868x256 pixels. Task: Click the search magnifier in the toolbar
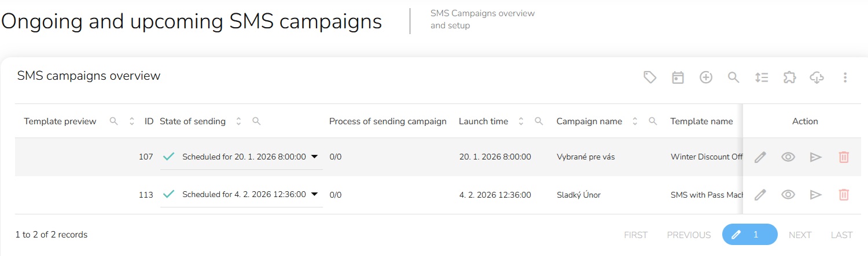coord(733,77)
